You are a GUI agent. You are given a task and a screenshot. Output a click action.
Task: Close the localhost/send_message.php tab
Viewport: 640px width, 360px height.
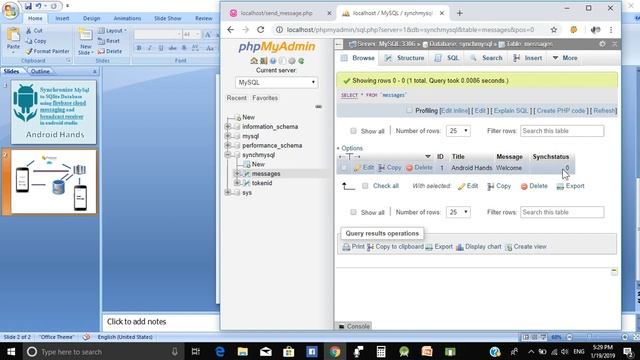[x=329, y=13]
